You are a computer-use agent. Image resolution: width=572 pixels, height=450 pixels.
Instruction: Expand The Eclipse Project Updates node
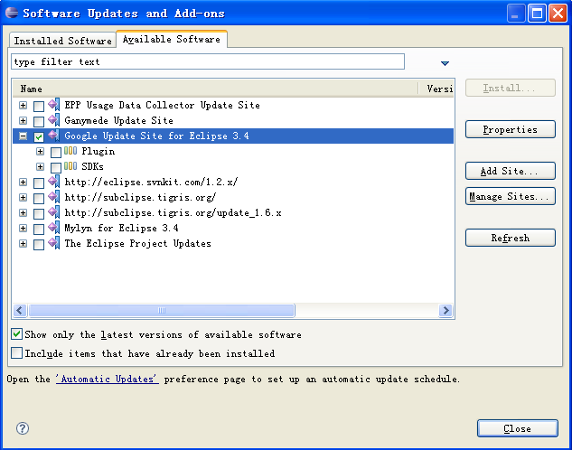[x=23, y=244]
